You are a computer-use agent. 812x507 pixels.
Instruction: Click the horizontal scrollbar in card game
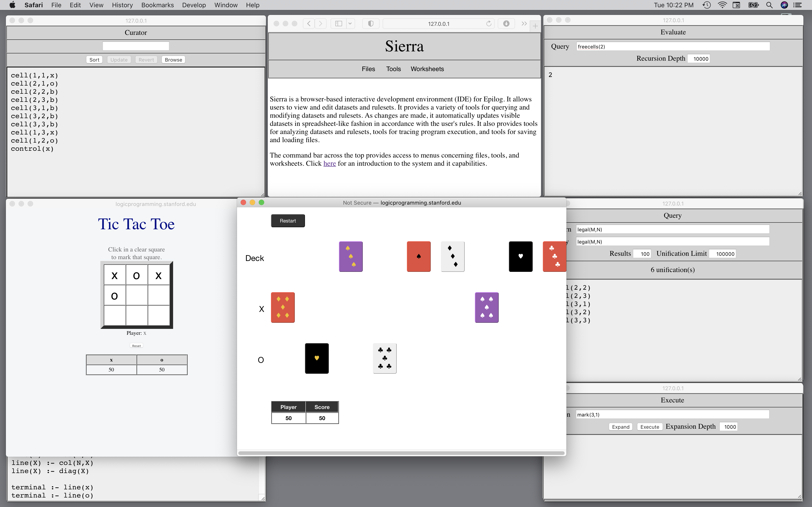(x=401, y=453)
